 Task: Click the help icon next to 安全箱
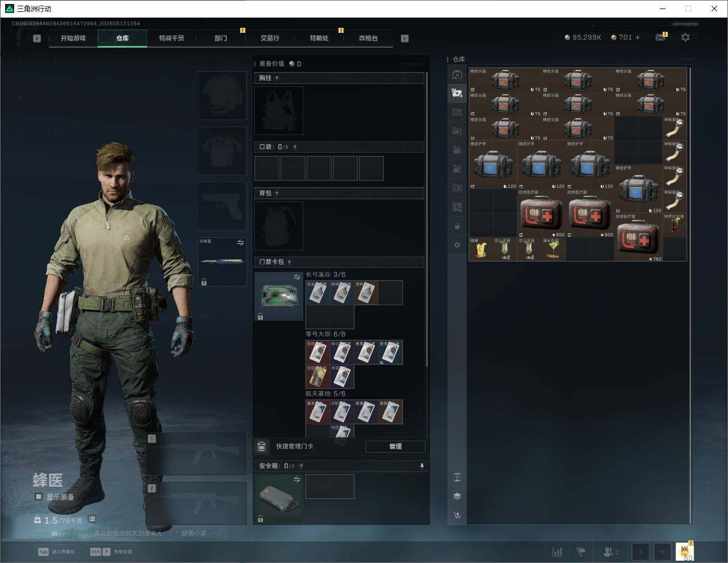[x=301, y=467]
